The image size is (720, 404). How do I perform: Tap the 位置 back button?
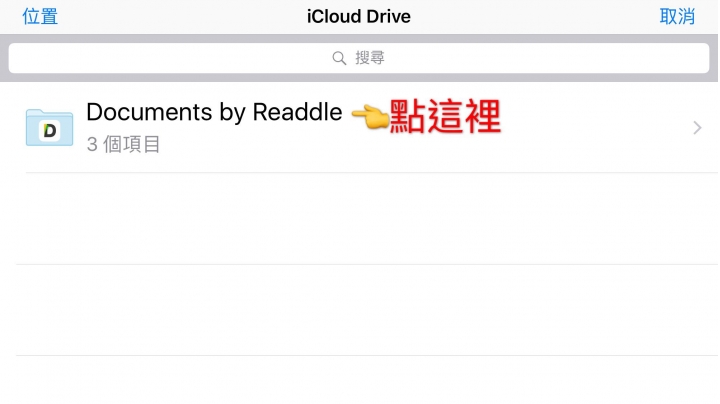click(x=40, y=17)
